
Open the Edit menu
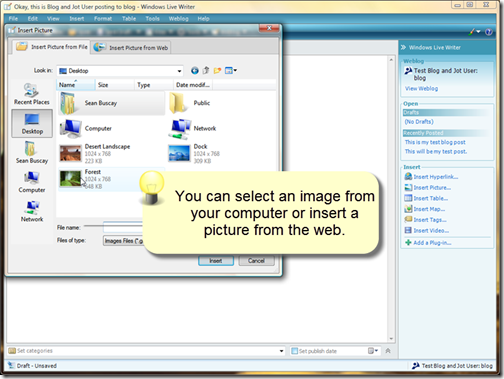tap(33, 19)
